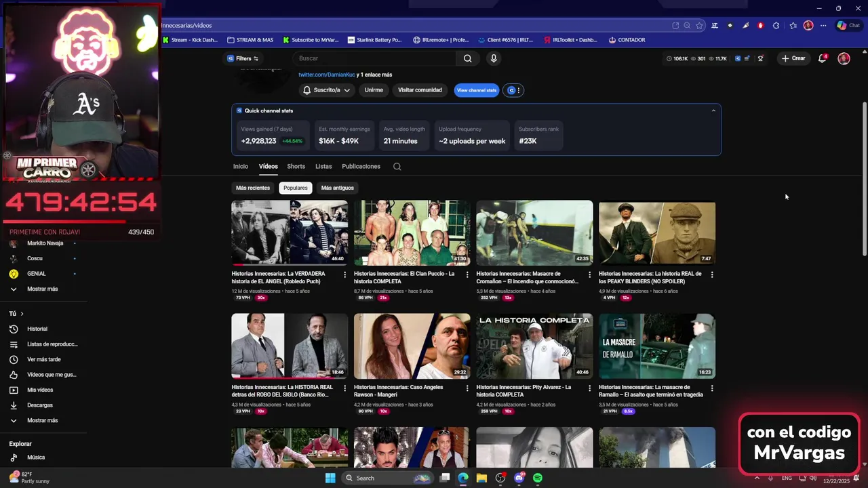
Task: Open Spotify from Windows taskbar
Action: click(x=538, y=478)
